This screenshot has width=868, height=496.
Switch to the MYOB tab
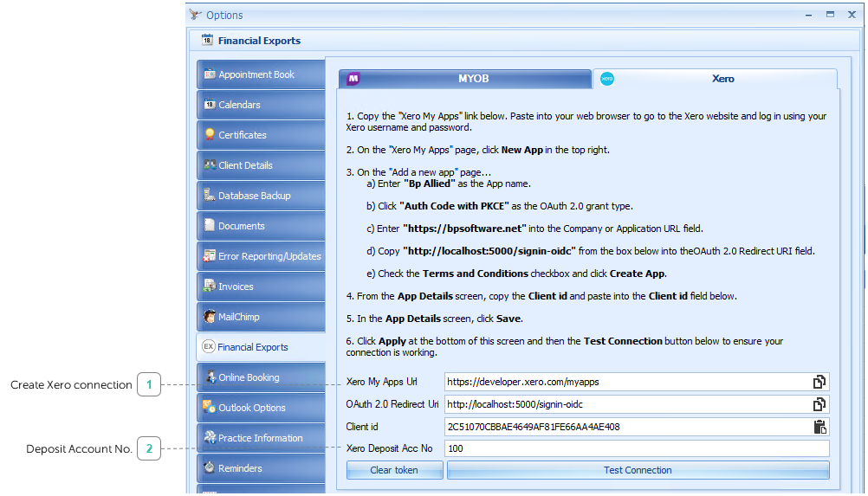465,79
